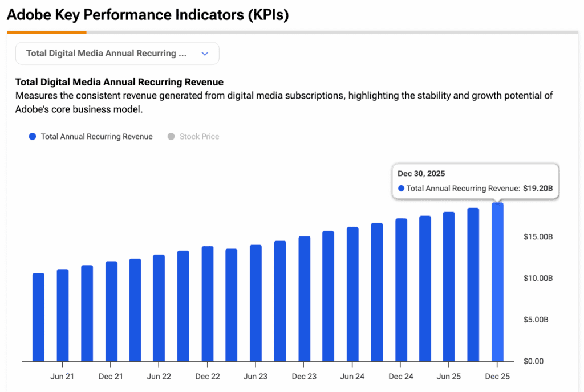Select the first bar on the chart
This screenshot has height=392, width=584.
(x=38, y=316)
